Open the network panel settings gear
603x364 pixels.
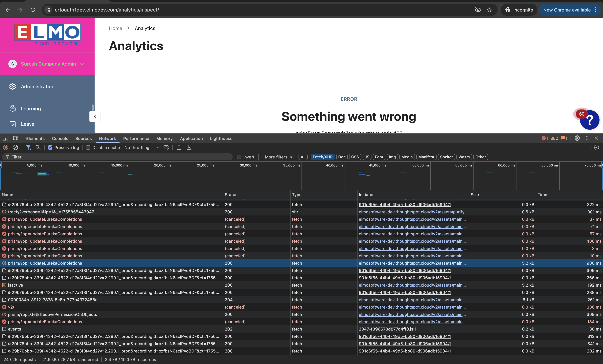click(596, 147)
